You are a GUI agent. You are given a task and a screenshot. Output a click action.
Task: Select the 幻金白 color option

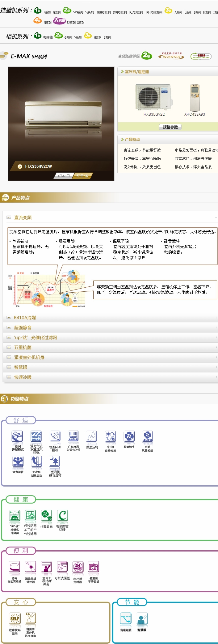tap(64, 176)
